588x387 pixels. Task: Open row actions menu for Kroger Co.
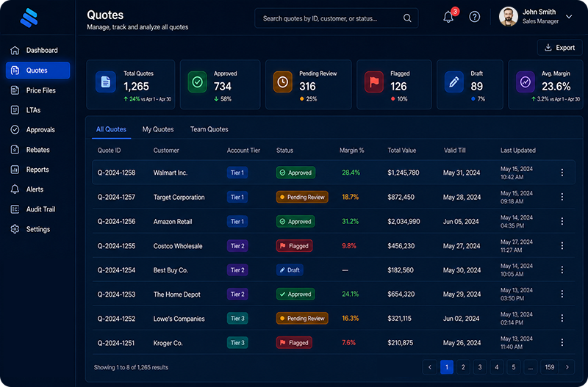tap(562, 342)
